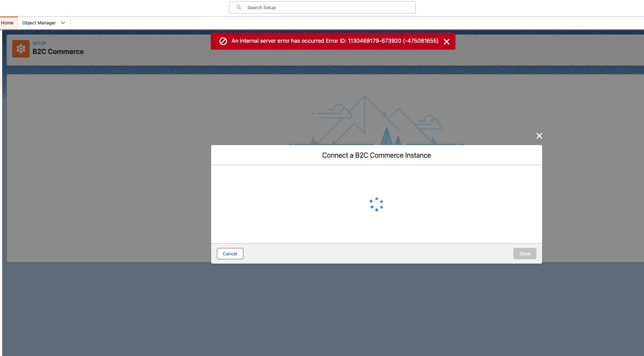Click the B2C Commerce setup gear icon
Screen dimensions: 644x356
21,49
